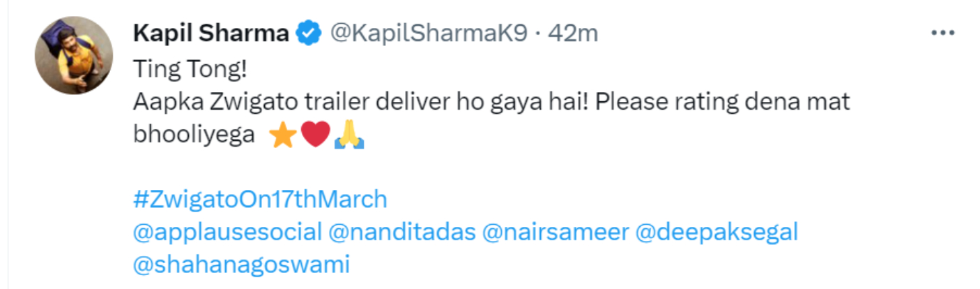Open the #ZwigatoOn17thMarch hashtag

point(259,200)
